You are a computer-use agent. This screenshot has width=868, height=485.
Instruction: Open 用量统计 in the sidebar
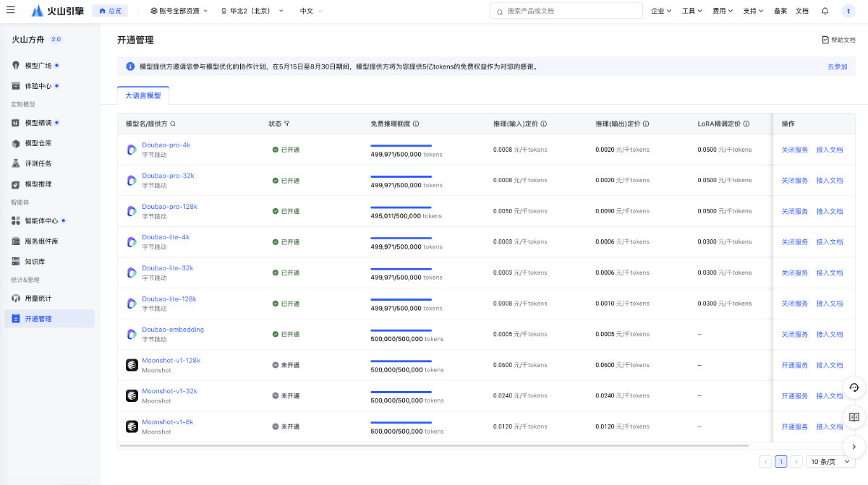(49, 298)
